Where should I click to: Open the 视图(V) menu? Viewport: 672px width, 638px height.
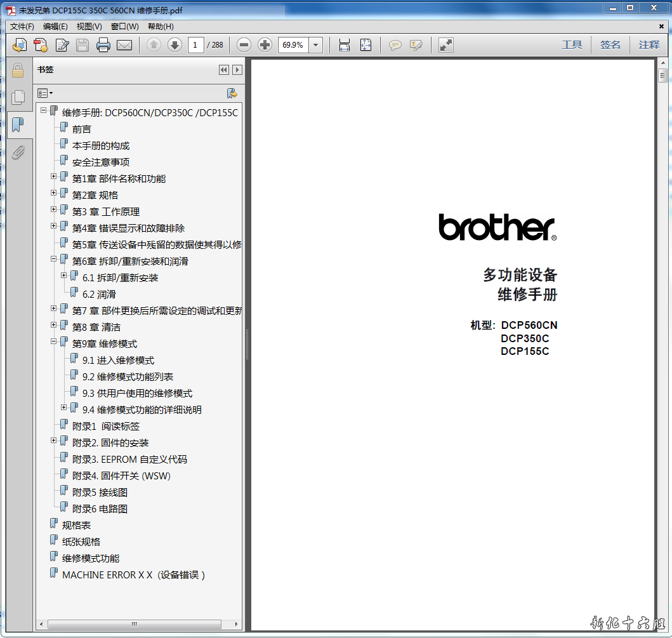click(x=89, y=27)
